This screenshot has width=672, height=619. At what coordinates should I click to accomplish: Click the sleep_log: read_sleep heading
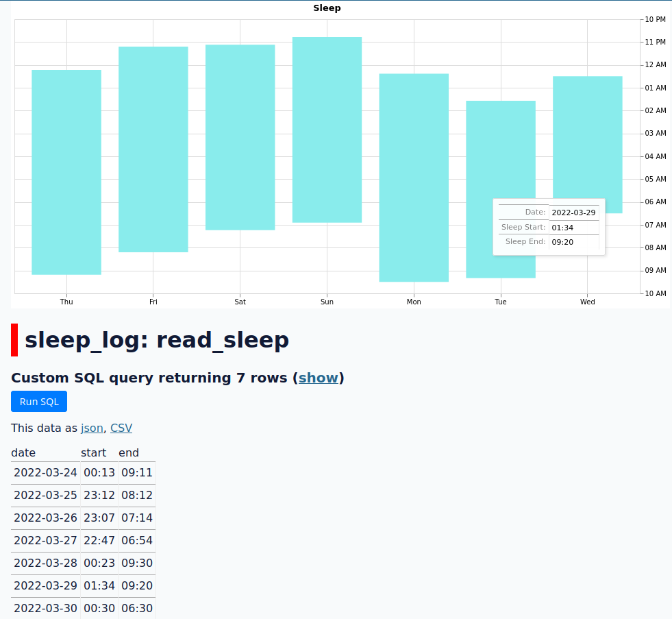pyautogui.click(x=156, y=339)
